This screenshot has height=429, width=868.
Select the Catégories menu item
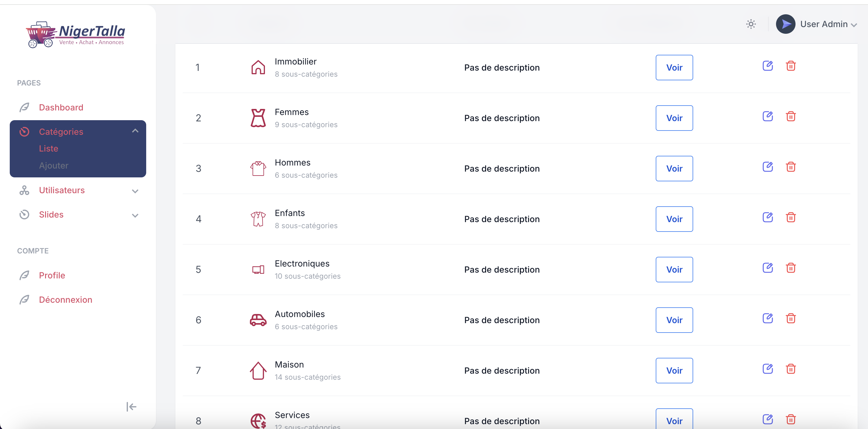(61, 132)
